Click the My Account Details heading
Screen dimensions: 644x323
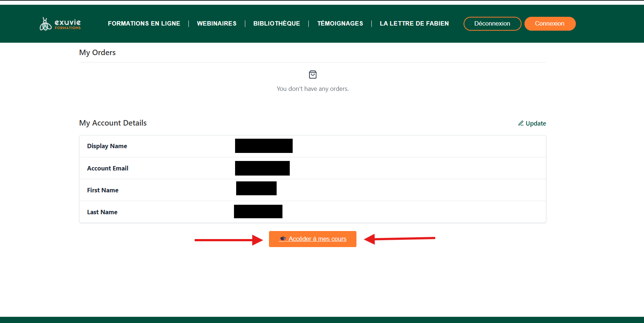tap(113, 123)
